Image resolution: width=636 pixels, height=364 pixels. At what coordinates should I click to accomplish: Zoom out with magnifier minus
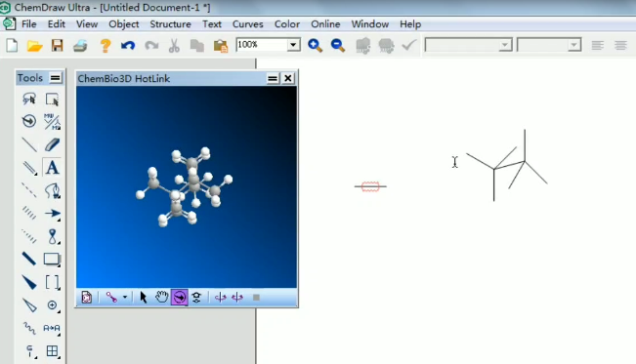[337, 46]
